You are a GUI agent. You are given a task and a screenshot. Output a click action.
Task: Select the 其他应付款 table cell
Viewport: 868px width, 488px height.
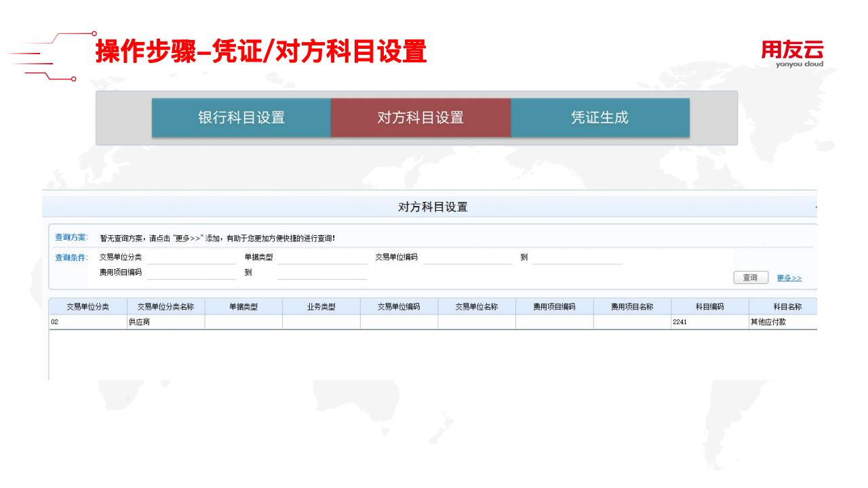pyautogui.click(x=782, y=323)
